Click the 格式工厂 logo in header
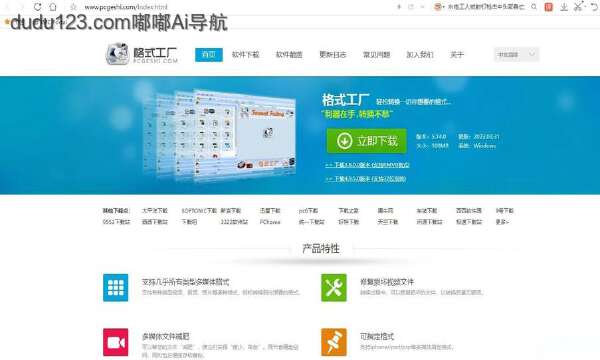This screenshot has height=360, width=600. click(x=142, y=54)
